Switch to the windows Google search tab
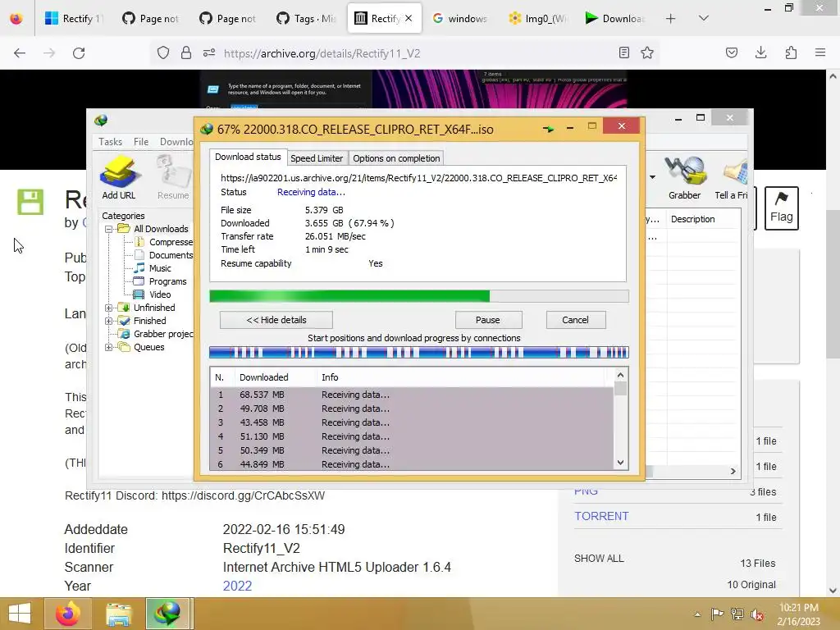This screenshot has height=630, width=840. click(459, 19)
